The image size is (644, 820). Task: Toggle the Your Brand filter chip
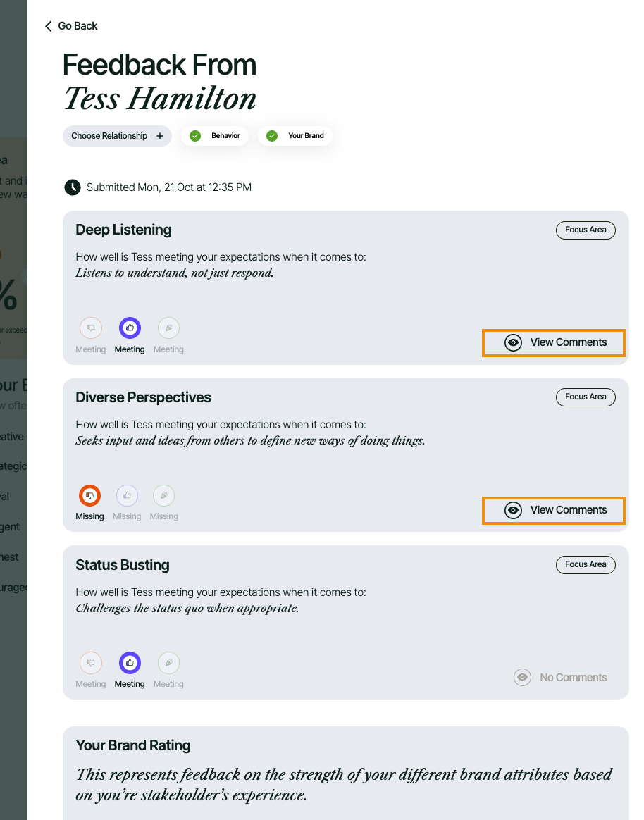(295, 136)
